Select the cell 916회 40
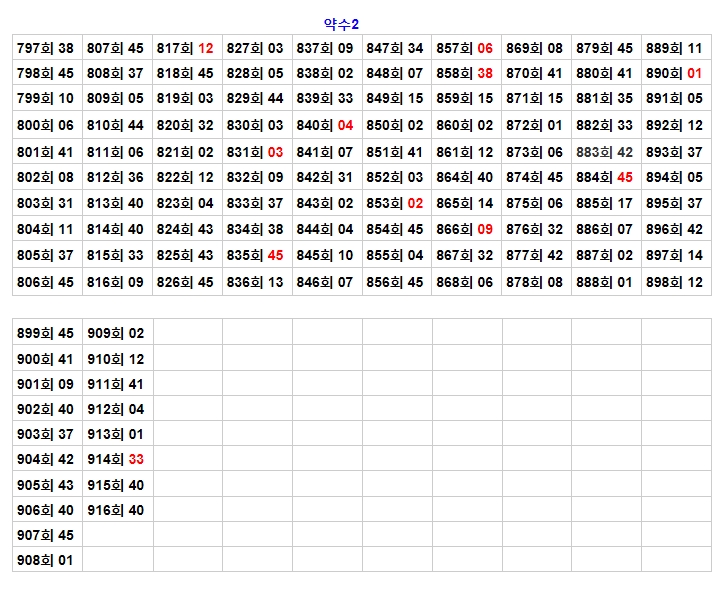The image size is (726, 591). tap(116, 511)
